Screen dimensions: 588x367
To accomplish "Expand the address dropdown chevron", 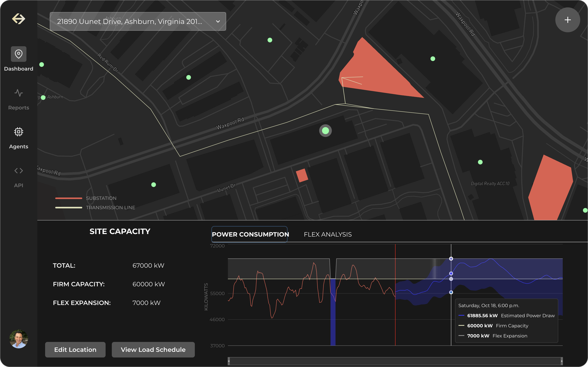I will click(218, 22).
